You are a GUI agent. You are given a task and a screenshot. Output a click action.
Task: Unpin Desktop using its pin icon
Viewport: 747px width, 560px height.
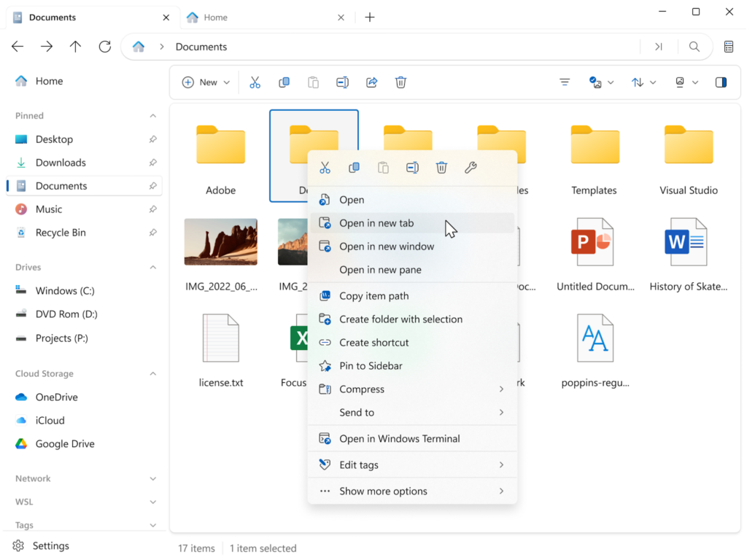[152, 139]
